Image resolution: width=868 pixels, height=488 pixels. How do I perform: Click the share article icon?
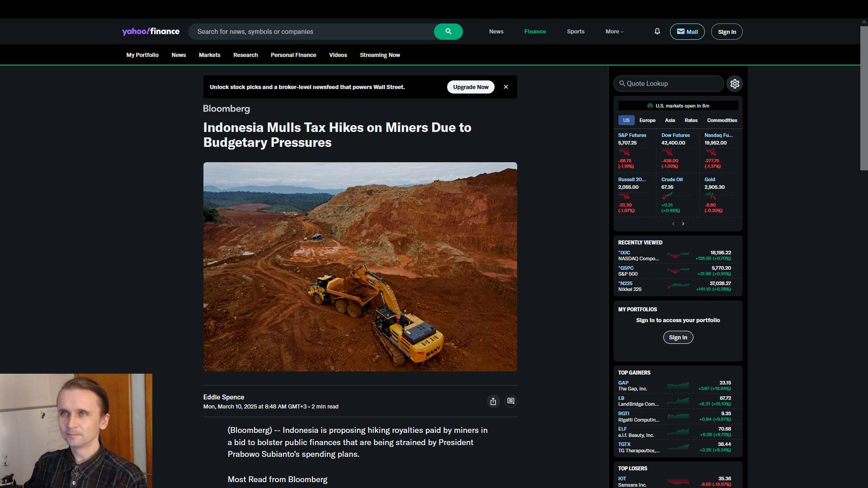tap(493, 401)
